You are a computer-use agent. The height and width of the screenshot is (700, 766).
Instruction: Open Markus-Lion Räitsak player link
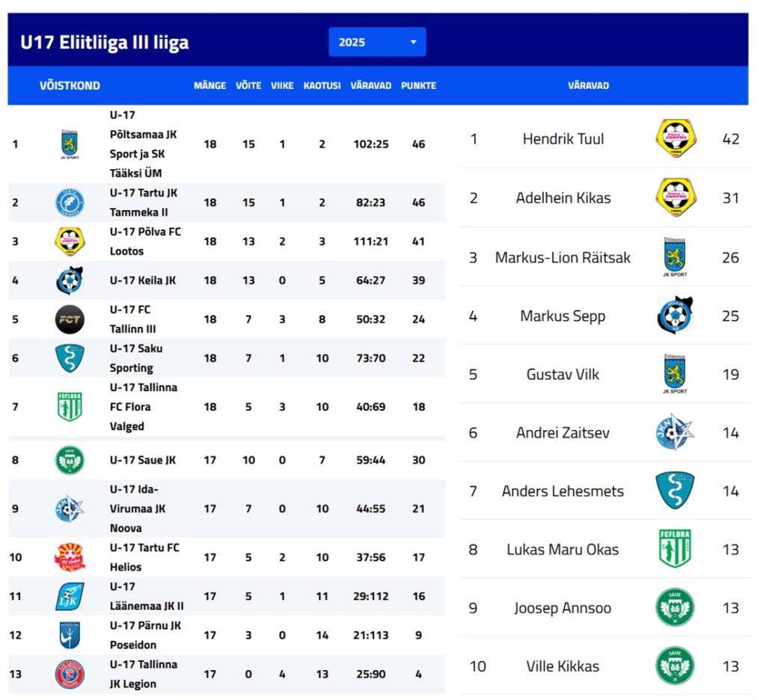coord(563,257)
